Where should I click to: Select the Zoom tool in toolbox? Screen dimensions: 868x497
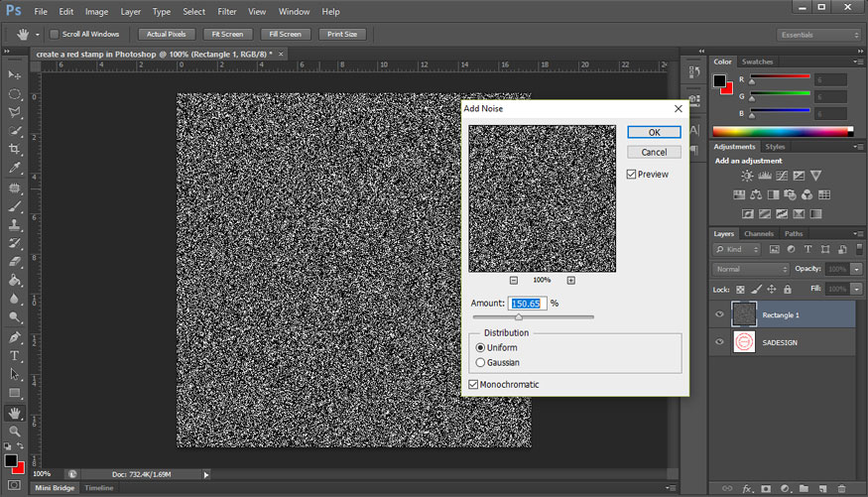[15, 432]
